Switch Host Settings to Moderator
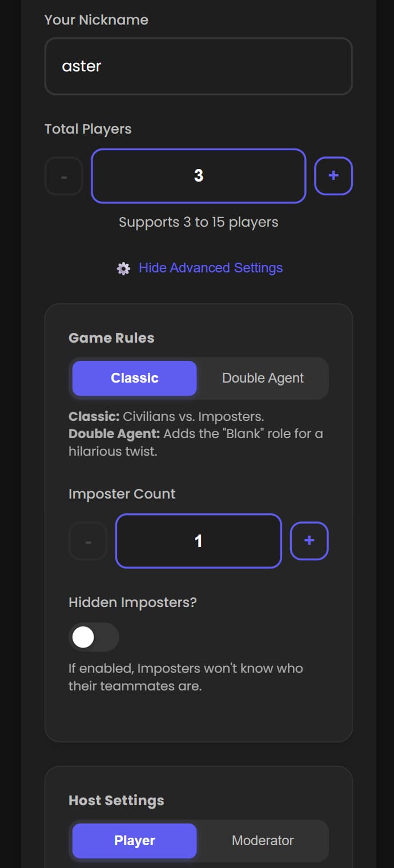This screenshot has height=868, width=394. (263, 841)
